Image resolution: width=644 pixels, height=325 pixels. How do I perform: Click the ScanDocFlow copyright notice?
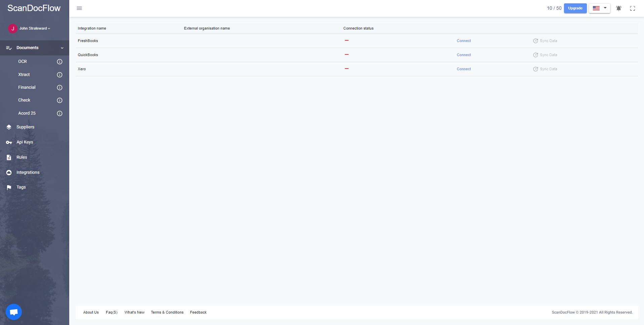click(x=592, y=313)
